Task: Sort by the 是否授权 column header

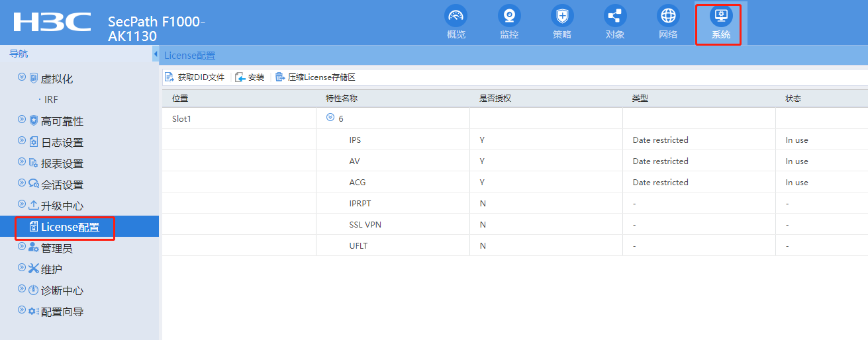Action: [495, 98]
